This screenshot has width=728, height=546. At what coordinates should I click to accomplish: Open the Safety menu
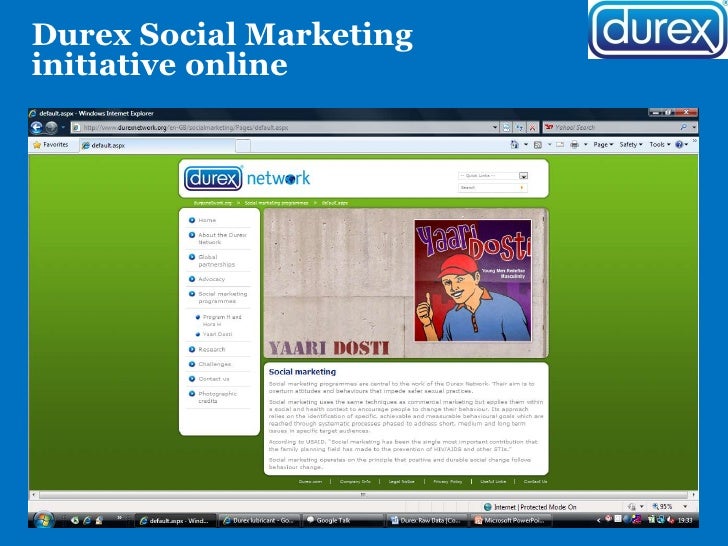pyautogui.click(x=631, y=145)
